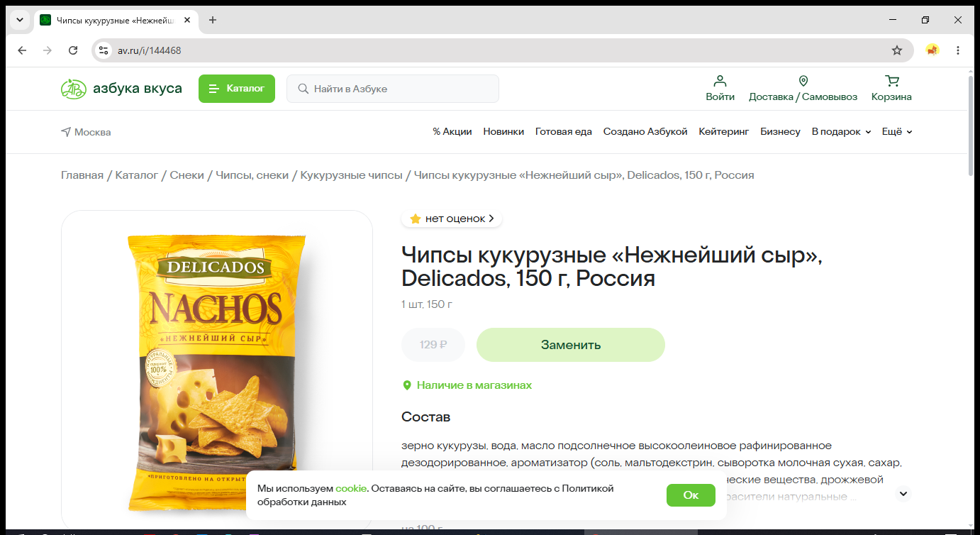Open the Новинки menu item

tap(503, 132)
